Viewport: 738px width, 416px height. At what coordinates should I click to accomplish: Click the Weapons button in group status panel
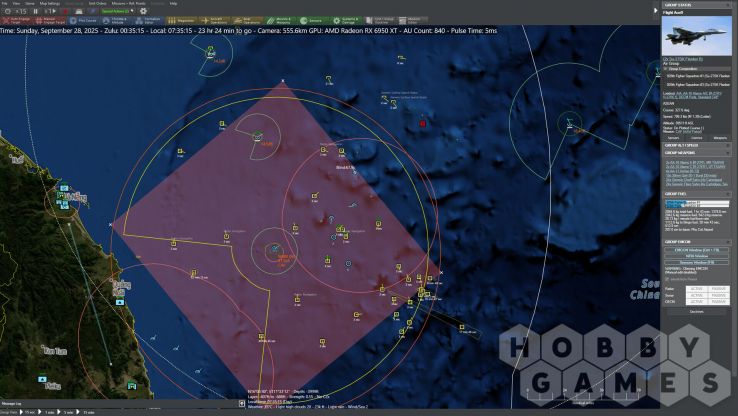point(720,138)
